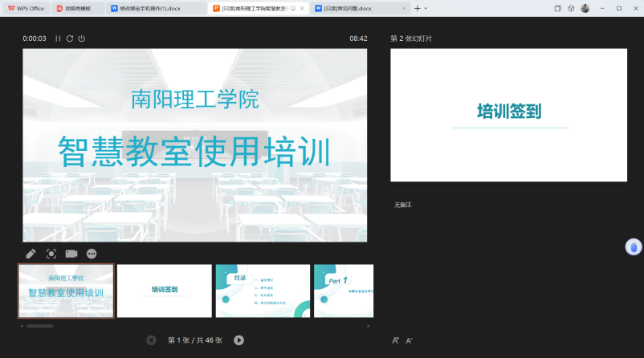Select the pen annotation tool
The width and height of the screenshot is (644, 358).
point(31,254)
